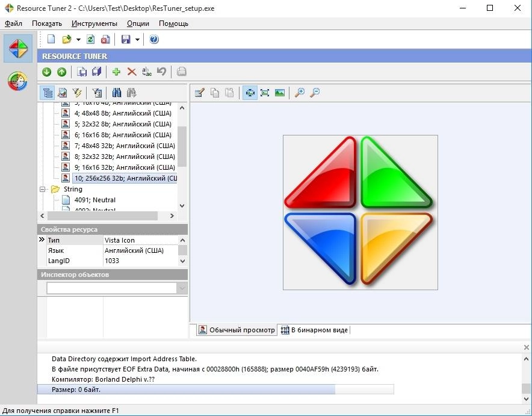
Task: Click the resource tree scroll right arrow
Action: pos(172,216)
